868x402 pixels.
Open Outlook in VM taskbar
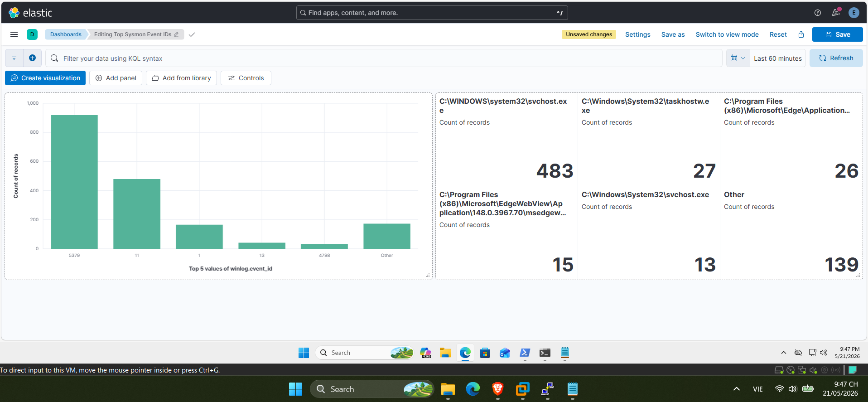(505, 353)
